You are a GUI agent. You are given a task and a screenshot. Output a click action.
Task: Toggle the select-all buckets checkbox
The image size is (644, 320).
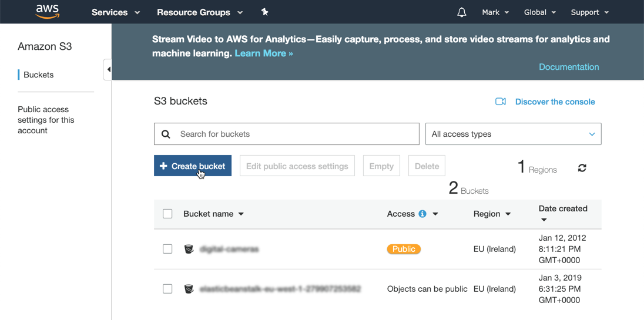coord(167,214)
